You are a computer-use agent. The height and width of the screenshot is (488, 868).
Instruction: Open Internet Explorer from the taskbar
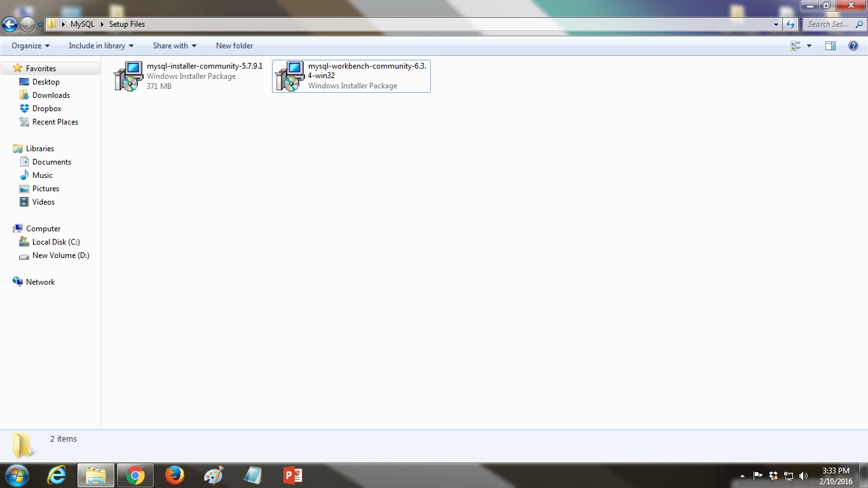tap(57, 475)
